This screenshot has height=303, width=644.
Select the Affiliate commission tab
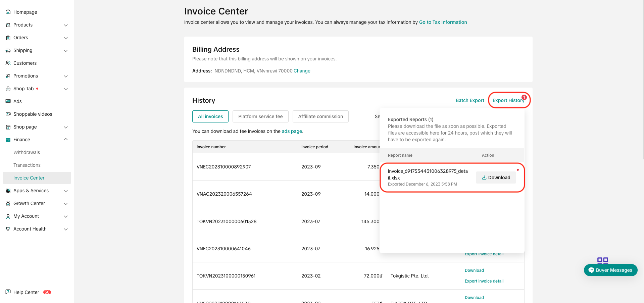coord(320,116)
